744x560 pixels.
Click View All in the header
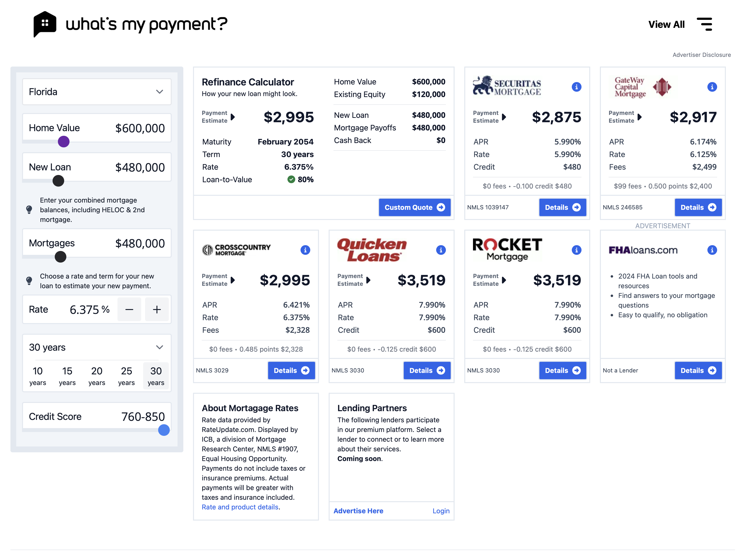pos(666,24)
